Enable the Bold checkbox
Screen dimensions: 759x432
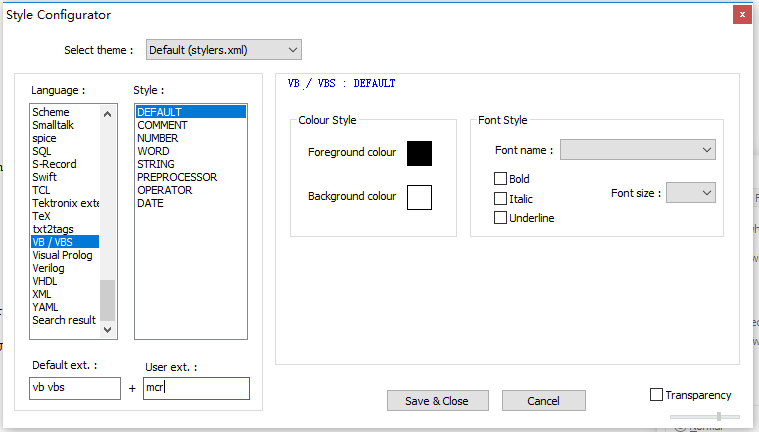point(501,179)
